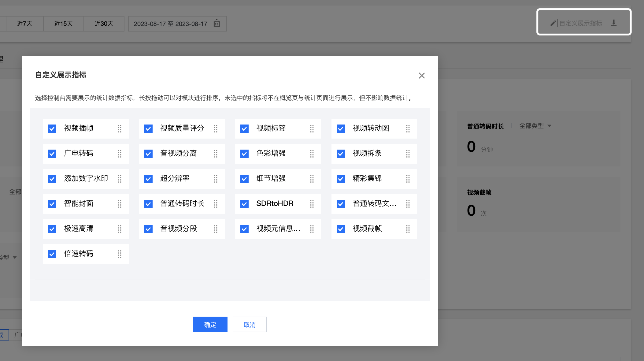Click the drag handle for 视频转动图
This screenshot has width=644, height=361.
point(408,128)
